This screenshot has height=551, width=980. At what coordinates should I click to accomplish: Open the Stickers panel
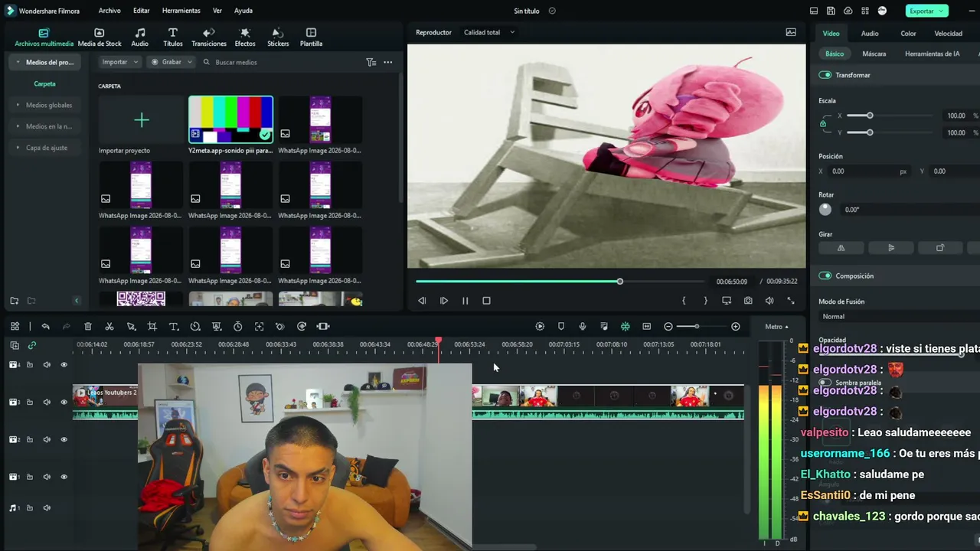click(278, 37)
